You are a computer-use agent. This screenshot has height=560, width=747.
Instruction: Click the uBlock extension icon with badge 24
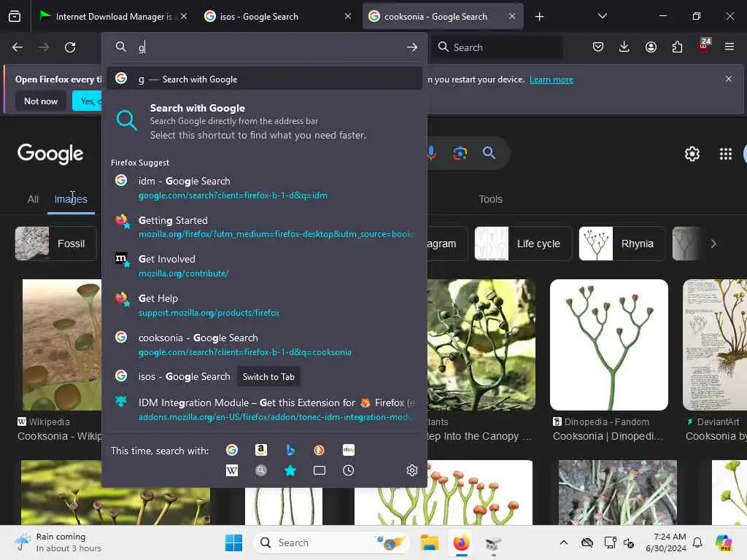click(703, 46)
